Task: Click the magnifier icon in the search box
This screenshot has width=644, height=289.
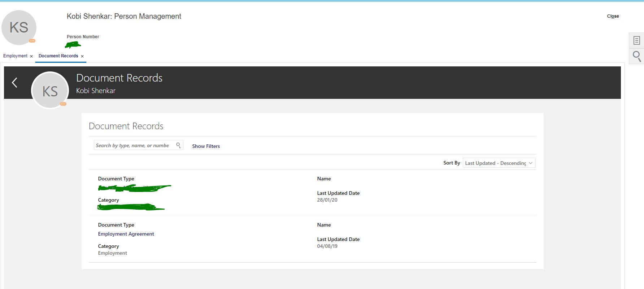Action: click(178, 145)
